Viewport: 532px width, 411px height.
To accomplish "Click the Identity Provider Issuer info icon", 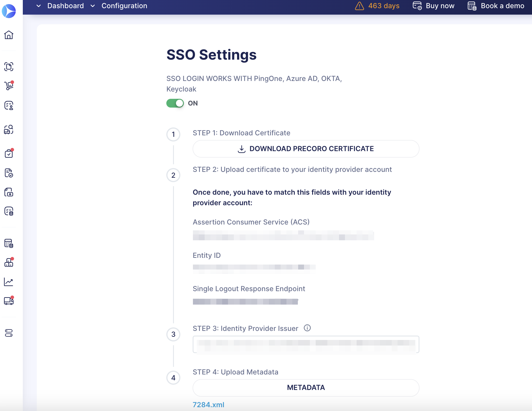I will click(x=307, y=328).
